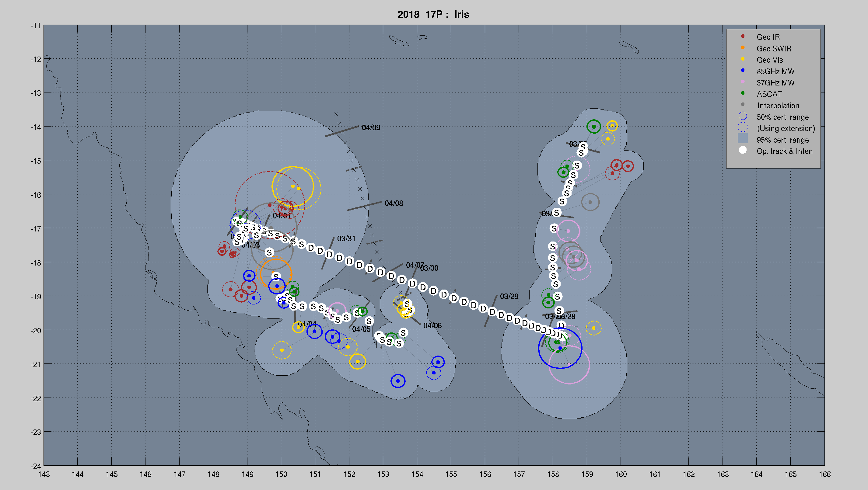Click the 03/31 date marker label
The height and width of the screenshot is (490, 868).
coord(346,239)
